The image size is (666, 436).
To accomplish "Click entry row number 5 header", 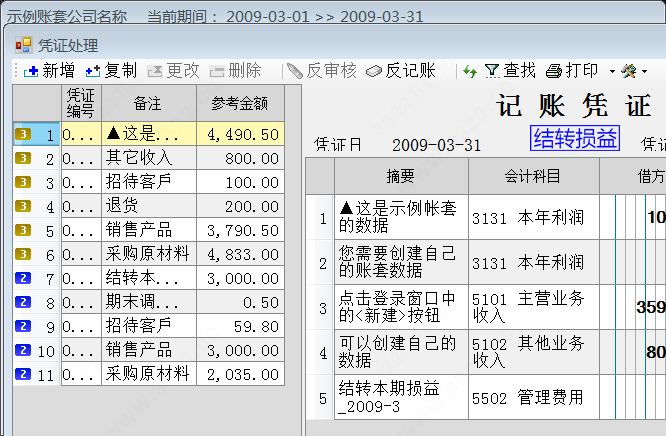I will tap(322, 397).
